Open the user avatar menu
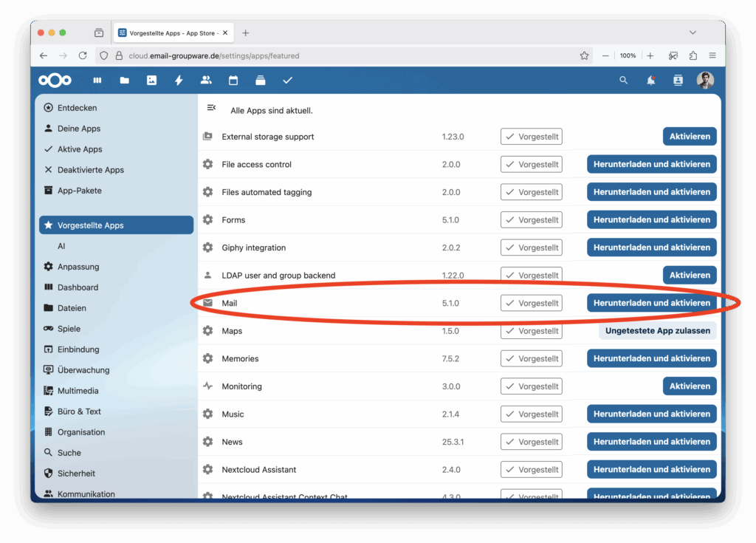756x543 pixels. [705, 80]
